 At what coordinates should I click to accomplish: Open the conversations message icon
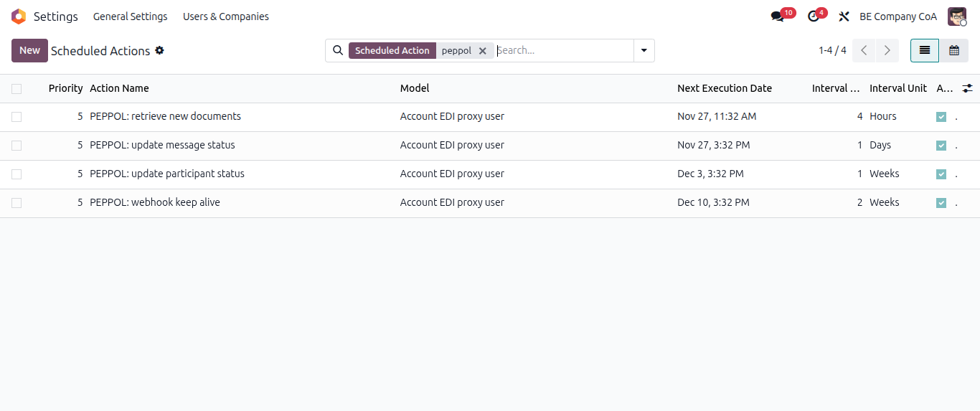pos(777,16)
